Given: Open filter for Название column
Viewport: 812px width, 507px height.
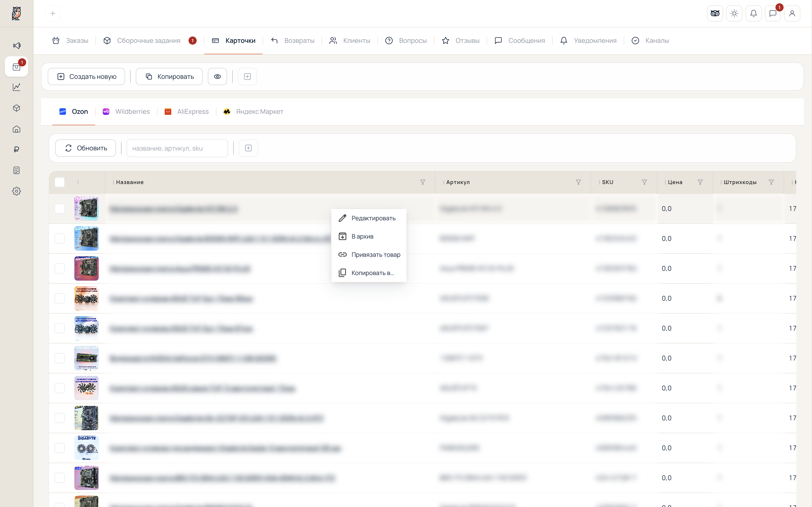Looking at the screenshot, I should click(x=422, y=182).
